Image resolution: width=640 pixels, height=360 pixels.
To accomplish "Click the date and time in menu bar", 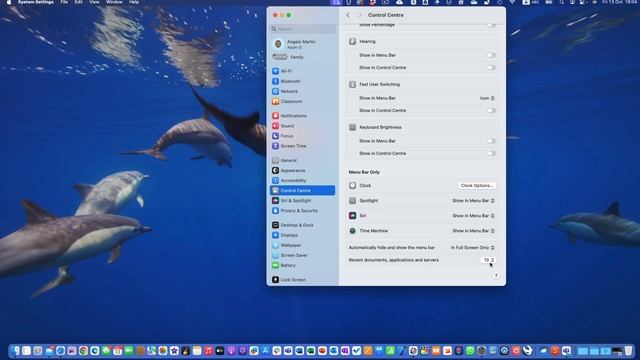I will tap(619, 2).
